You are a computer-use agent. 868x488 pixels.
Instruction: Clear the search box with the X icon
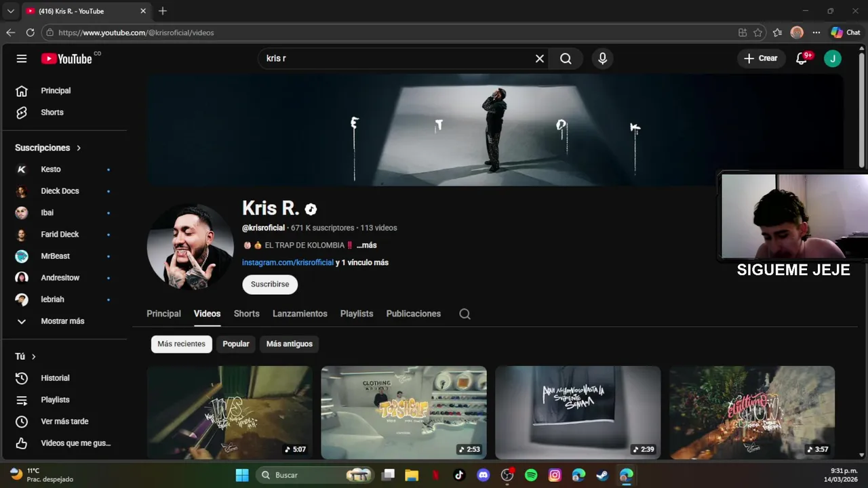click(x=540, y=58)
